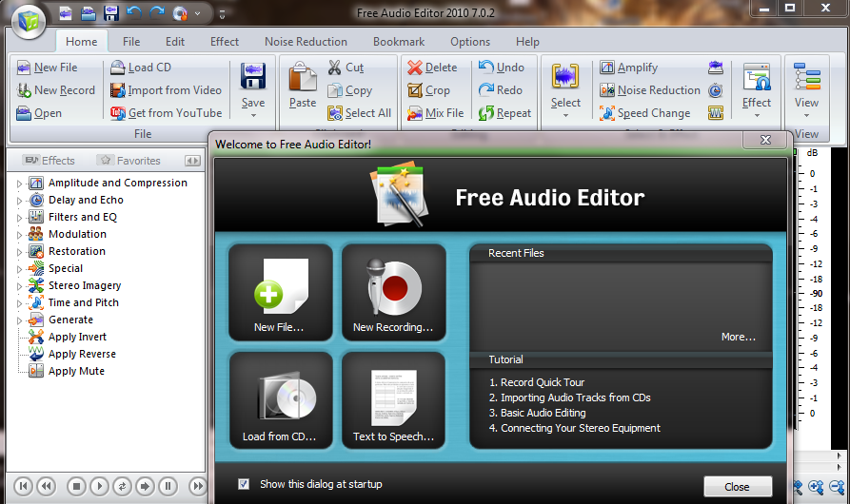The height and width of the screenshot is (504, 850).
Task: Open the Effect ribbon tab
Action: [225, 42]
